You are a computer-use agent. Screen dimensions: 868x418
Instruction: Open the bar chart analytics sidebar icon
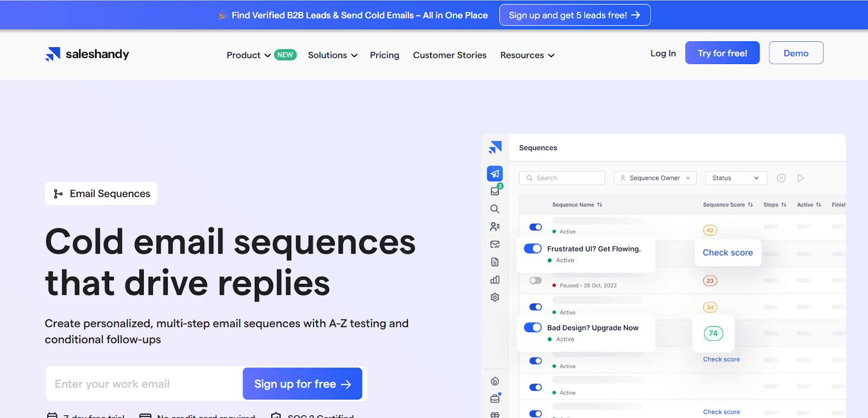click(495, 280)
